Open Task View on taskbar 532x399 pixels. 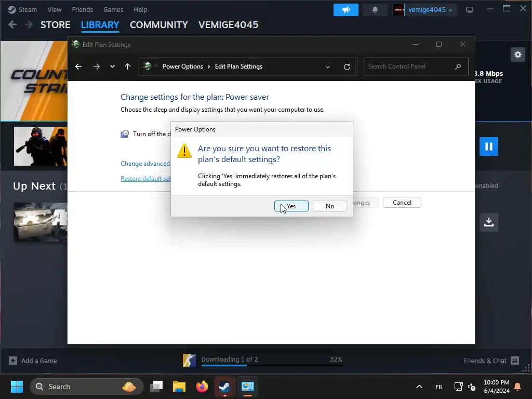point(156,387)
